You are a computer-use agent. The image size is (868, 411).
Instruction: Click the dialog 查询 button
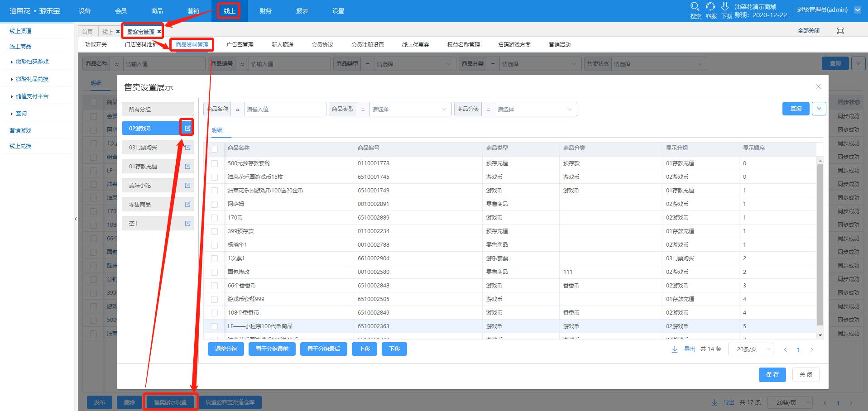pyautogui.click(x=796, y=109)
